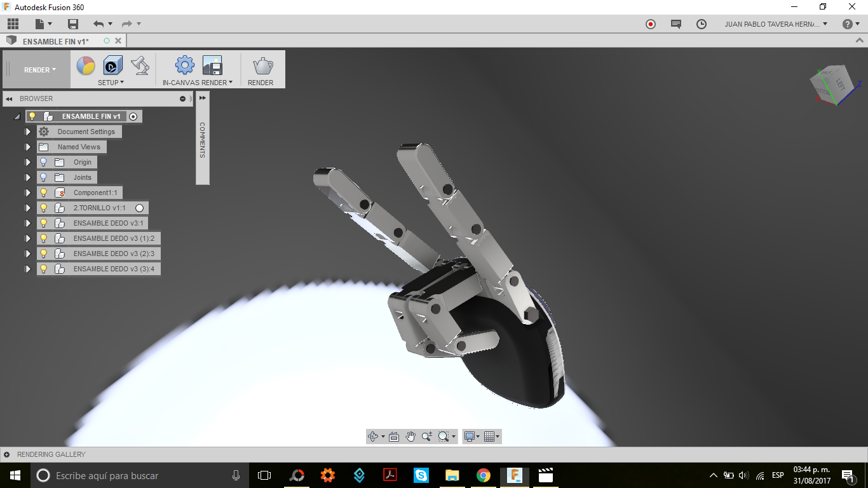868x488 pixels.
Task: Open job status clock icon
Action: click(x=702, y=24)
